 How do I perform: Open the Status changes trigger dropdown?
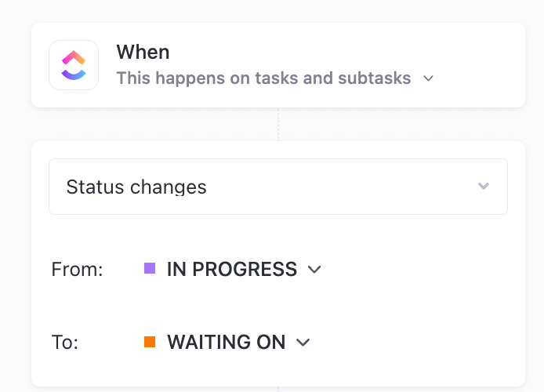click(277, 187)
